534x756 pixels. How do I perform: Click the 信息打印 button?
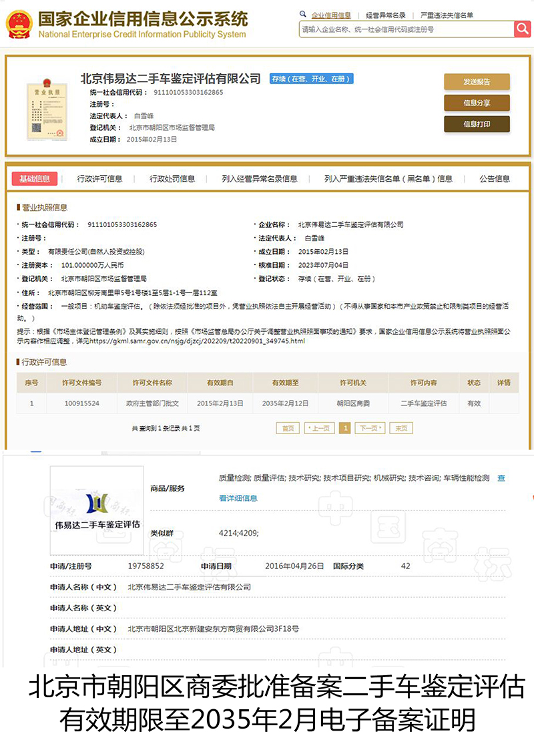click(x=477, y=124)
